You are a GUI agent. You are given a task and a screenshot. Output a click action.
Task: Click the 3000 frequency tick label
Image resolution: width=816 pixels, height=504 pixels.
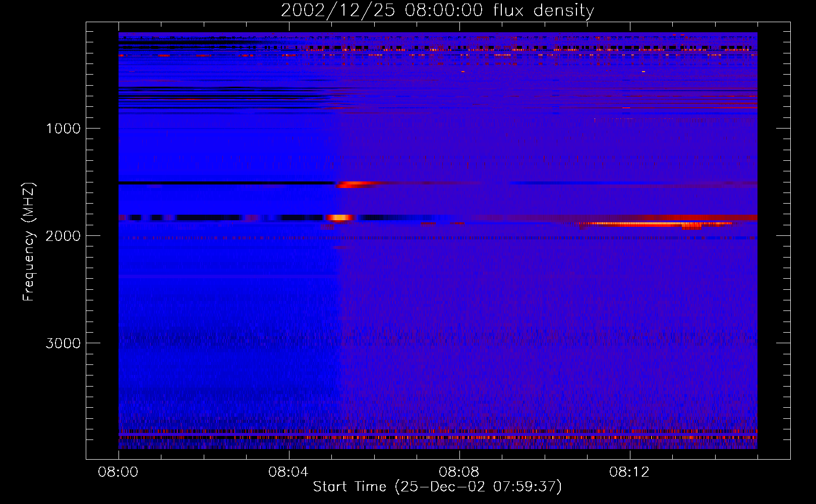tap(63, 343)
